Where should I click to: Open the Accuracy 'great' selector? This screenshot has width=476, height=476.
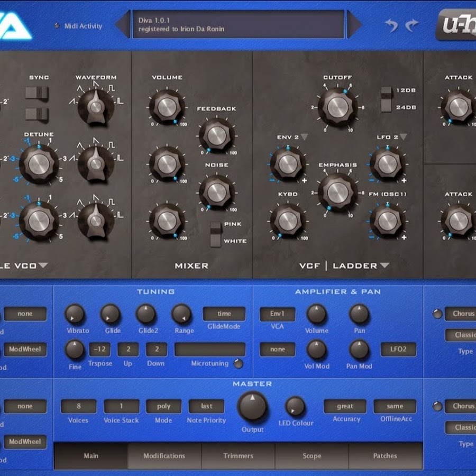click(345, 406)
